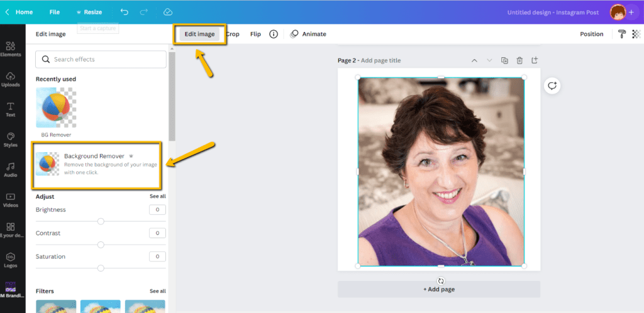Click the cloud save status icon
Viewport: 644px width, 313px height.
click(x=167, y=12)
